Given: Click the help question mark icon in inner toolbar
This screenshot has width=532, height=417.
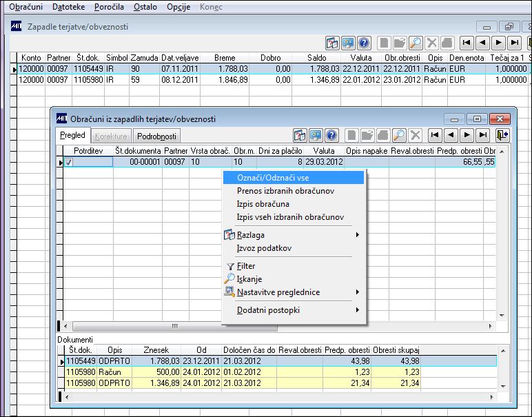Looking at the screenshot, I should (x=331, y=135).
